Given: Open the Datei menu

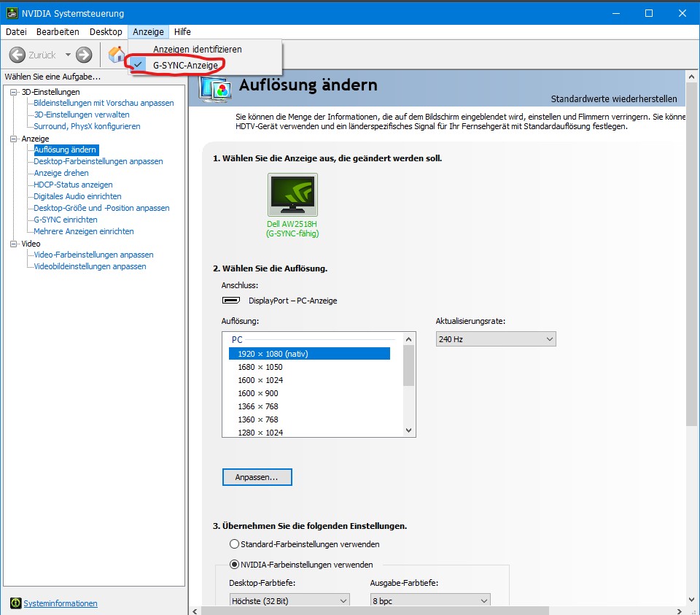Looking at the screenshot, I should 17,31.
